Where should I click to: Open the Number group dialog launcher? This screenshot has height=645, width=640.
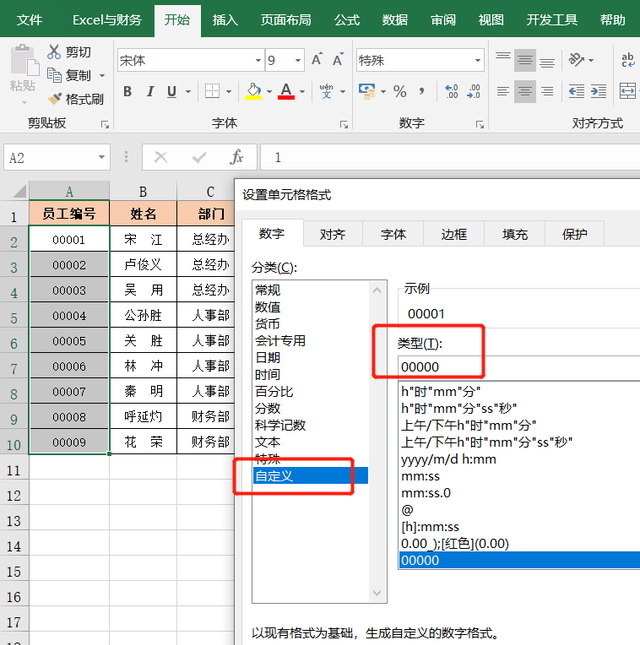480,124
